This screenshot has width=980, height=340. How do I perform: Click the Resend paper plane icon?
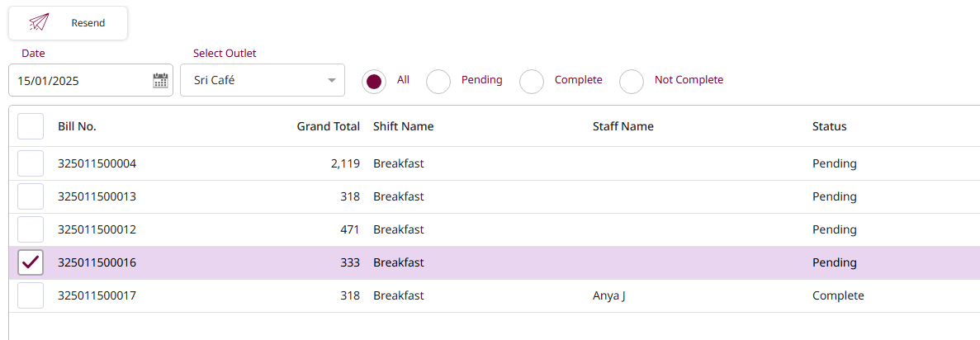[39, 23]
